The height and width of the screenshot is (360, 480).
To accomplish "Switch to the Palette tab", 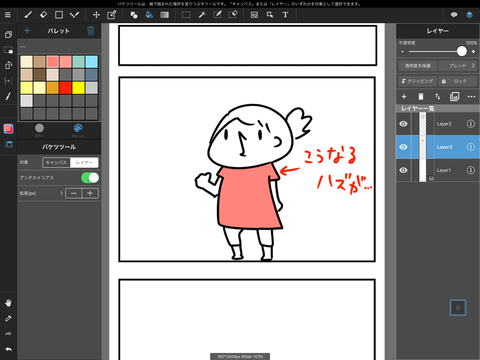I will [78, 130].
